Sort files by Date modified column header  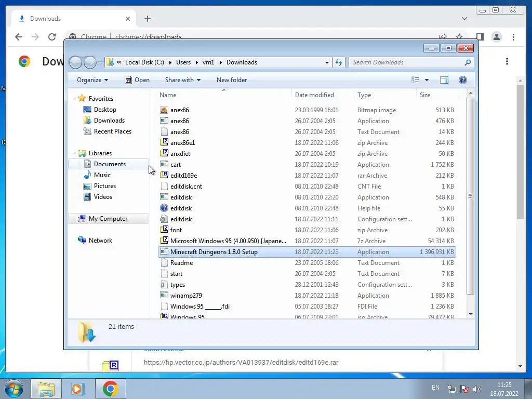pos(322,95)
